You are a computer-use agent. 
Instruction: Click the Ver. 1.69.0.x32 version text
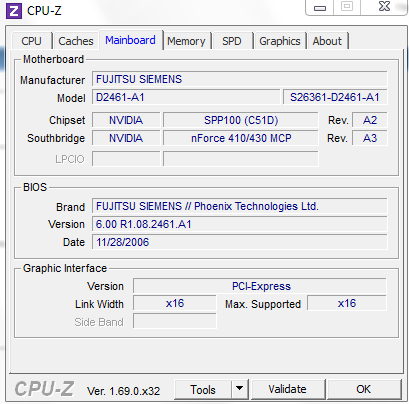pyautogui.click(x=123, y=391)
